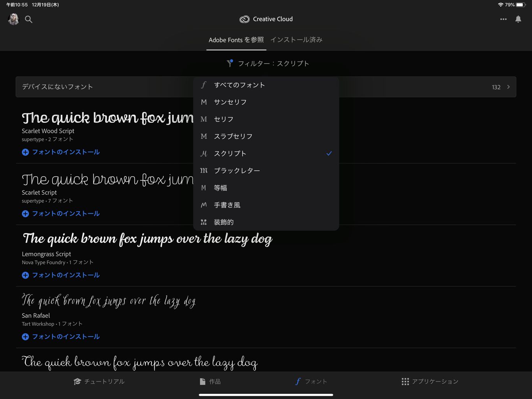This screenshot has width=532, height=399.
Task: Select 手書き風 filter option
Action: pyautogui.click(x=266, y=205)
